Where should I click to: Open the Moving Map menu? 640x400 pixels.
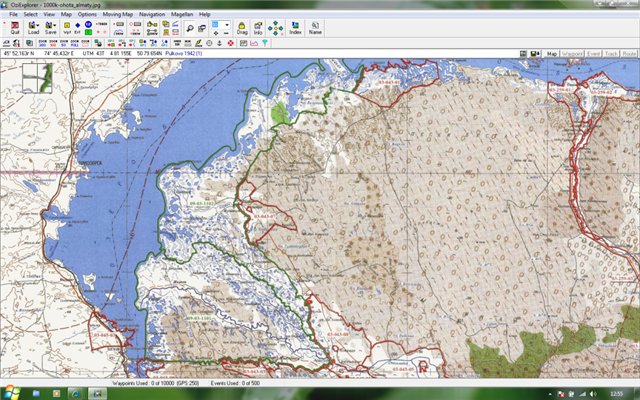point(118,14)
